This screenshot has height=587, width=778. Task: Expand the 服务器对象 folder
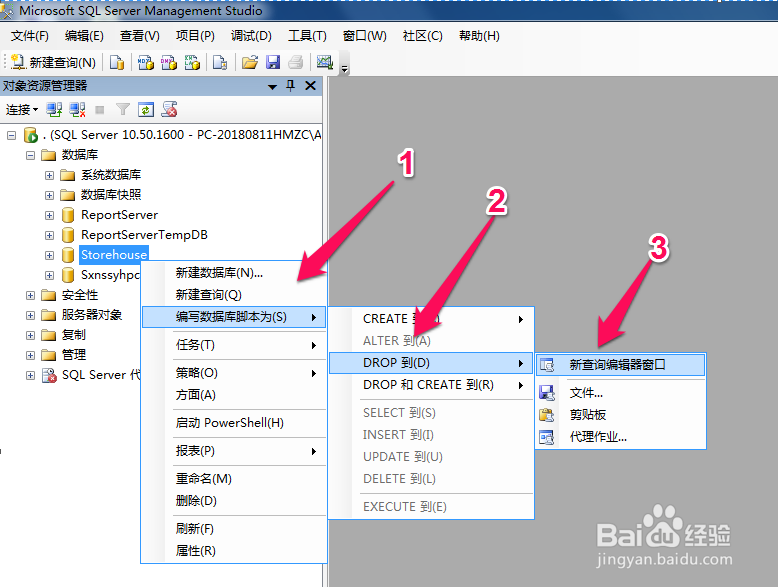pos(30,315)
